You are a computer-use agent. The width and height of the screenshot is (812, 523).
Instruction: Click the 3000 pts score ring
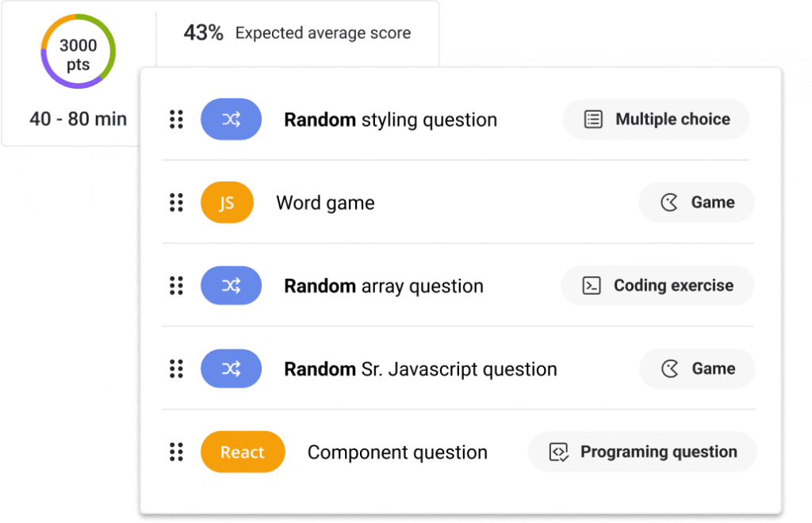click(79, 52)
